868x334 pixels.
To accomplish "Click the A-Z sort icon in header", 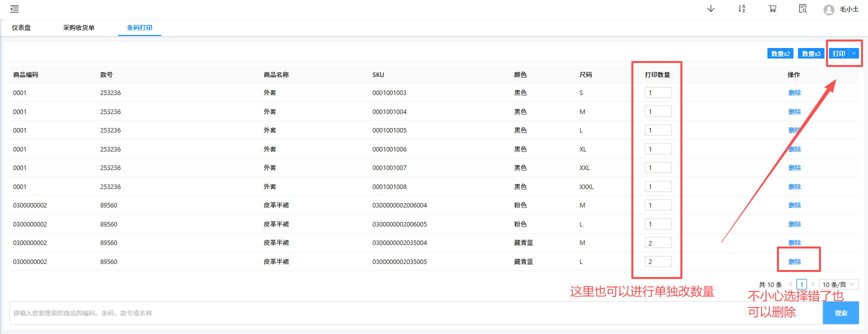I will coord(741,9).
